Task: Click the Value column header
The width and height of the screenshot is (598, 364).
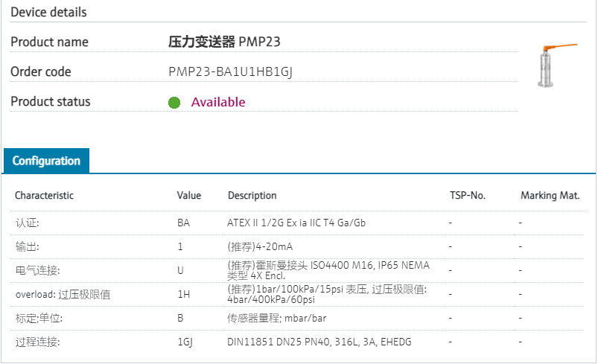Action: coord(188,195)
